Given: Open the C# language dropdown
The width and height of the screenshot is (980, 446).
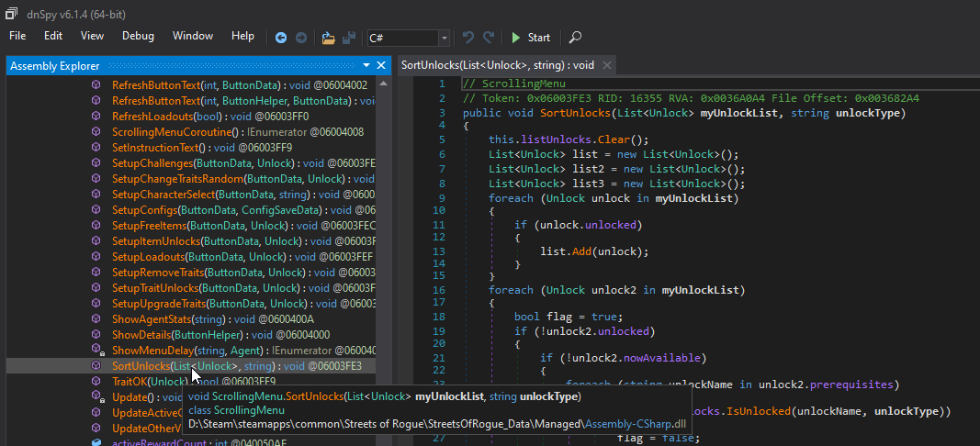Looking at the screenshot, I should (x=445, y=38).
